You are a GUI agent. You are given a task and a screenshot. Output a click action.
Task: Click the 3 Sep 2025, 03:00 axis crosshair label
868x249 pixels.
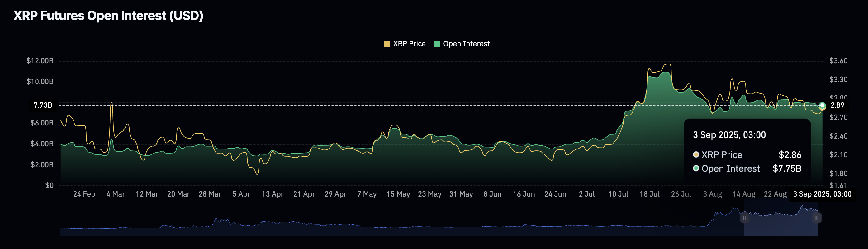[x=822, y=194]
